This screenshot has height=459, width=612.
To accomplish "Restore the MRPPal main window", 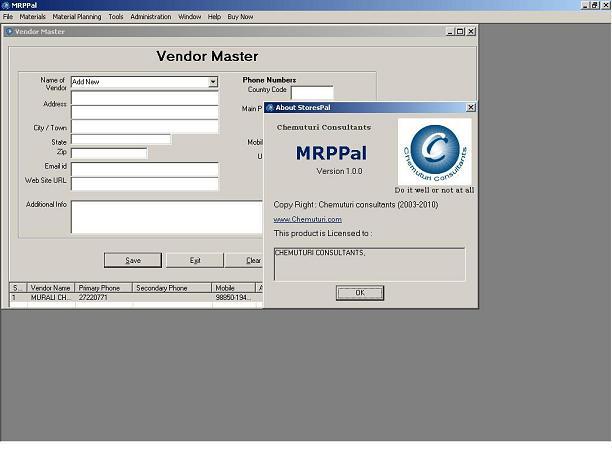I will pyautogui.click(x=594, y=5).
